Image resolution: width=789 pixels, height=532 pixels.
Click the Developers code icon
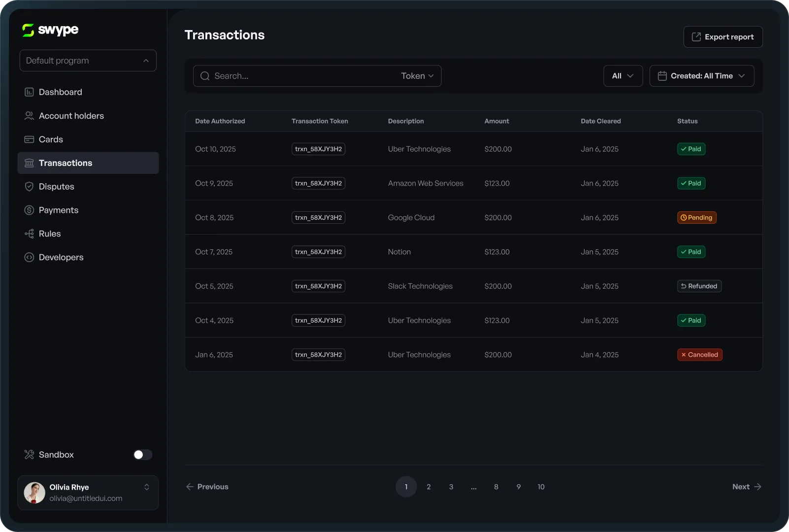click(x=29, y=258)
